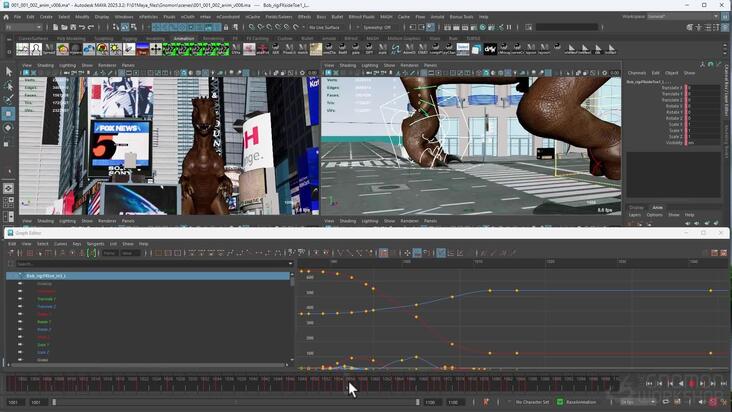This screenshot has width=732, height=412.
Task: Click the green bracket icon in Graph Editor toolbar
Action: tap(92, 253)
